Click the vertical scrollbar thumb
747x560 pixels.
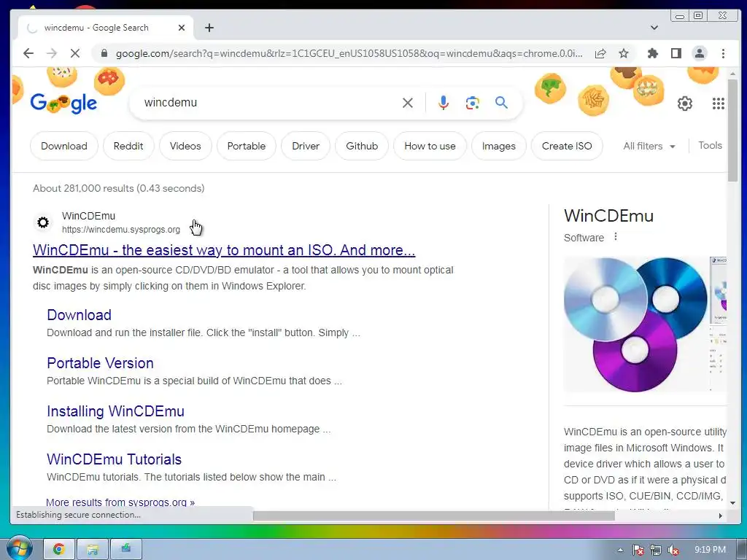(x=732, y=131)
